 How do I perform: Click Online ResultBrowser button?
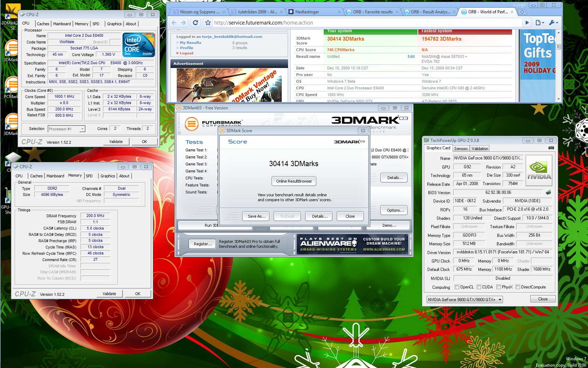294,181
